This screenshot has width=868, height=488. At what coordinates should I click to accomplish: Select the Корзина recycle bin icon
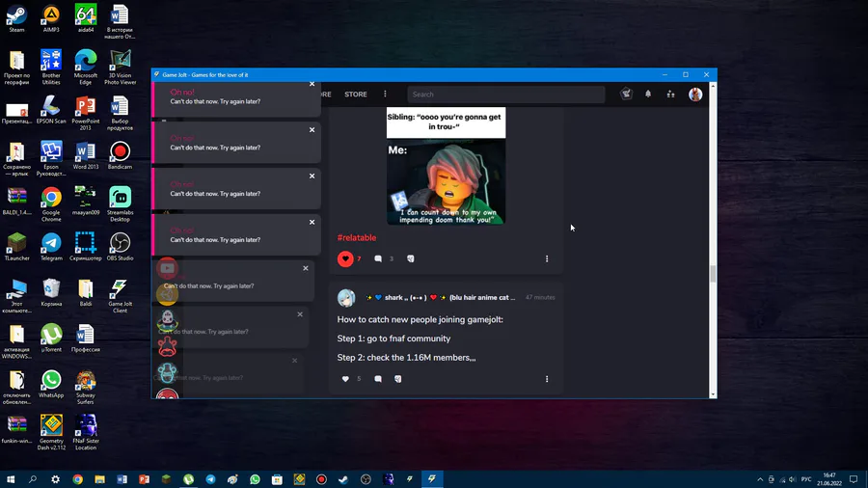(x=51, y=293)
